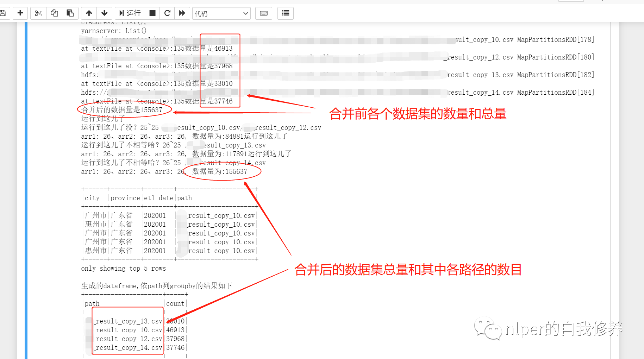Run the cell with 运行 button
Image resolution: width=644 pixels, height=359 pixels.
[x=130, y=13]
